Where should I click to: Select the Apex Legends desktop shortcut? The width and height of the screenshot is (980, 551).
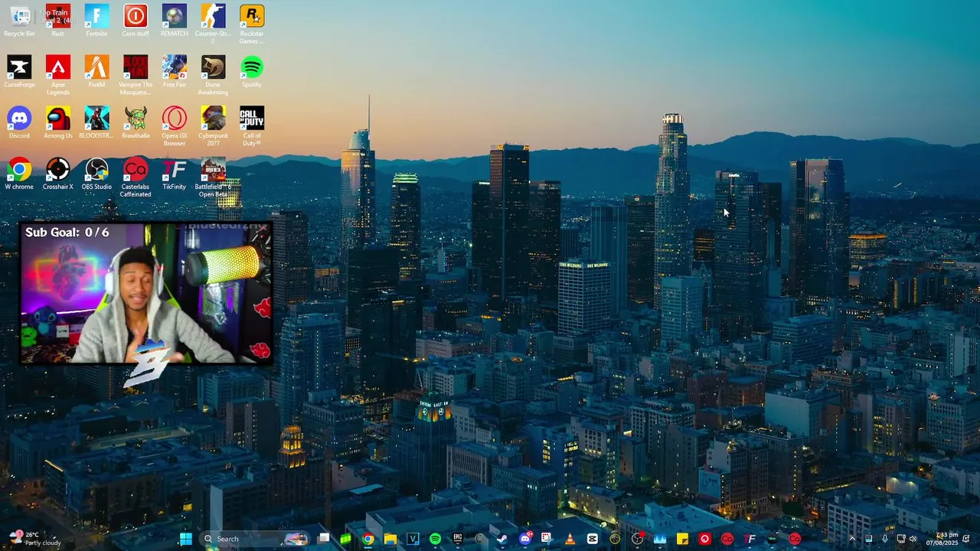click(58, 75)
